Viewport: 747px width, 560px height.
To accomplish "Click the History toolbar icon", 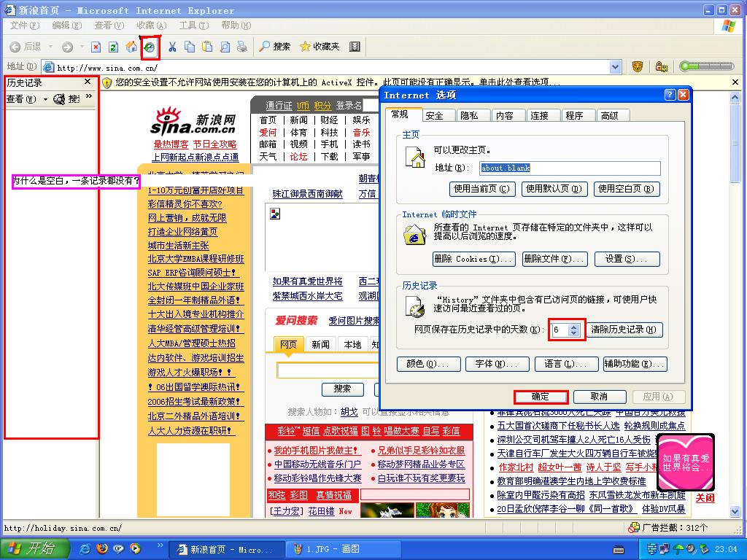I will (150, 47).
